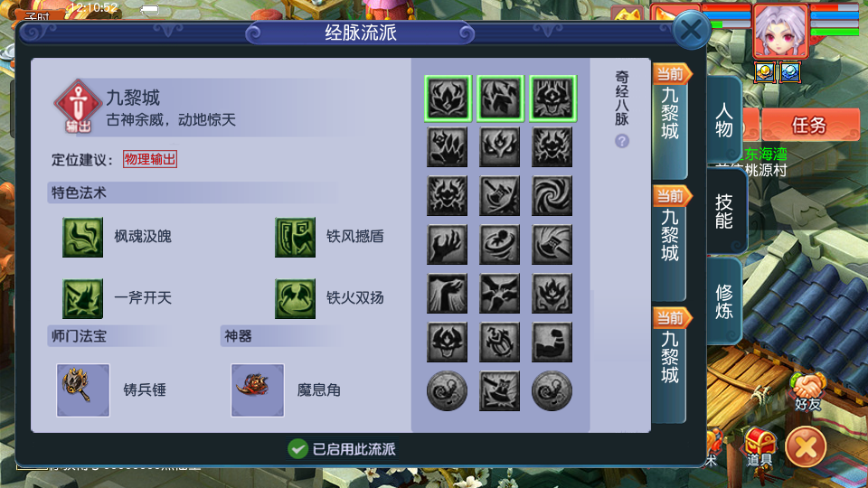
Task: Open the 修炼 side tab
Action: pos(724,301)
